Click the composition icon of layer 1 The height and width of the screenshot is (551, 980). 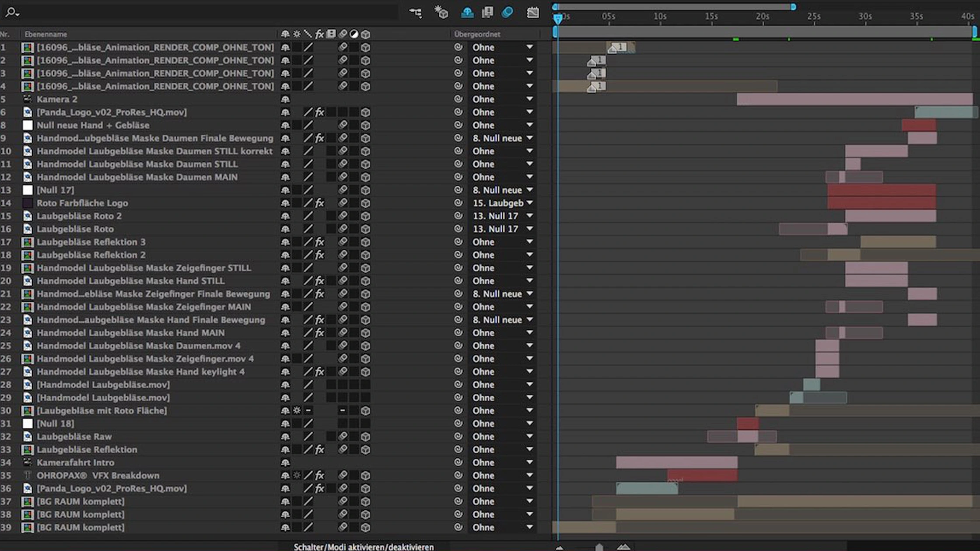pyautogui.click(x=28, y=47)
